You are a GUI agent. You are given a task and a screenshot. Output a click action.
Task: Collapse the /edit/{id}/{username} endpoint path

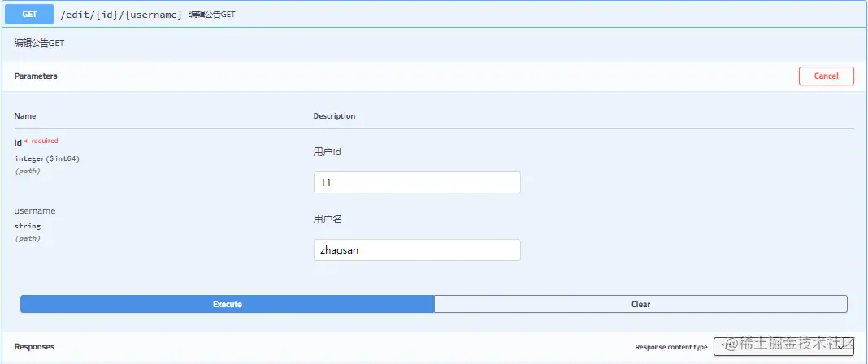pos(121,15)
